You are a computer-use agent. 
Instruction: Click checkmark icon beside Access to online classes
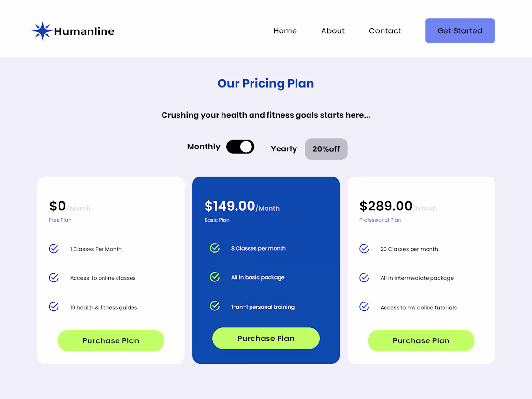point(54,278)
